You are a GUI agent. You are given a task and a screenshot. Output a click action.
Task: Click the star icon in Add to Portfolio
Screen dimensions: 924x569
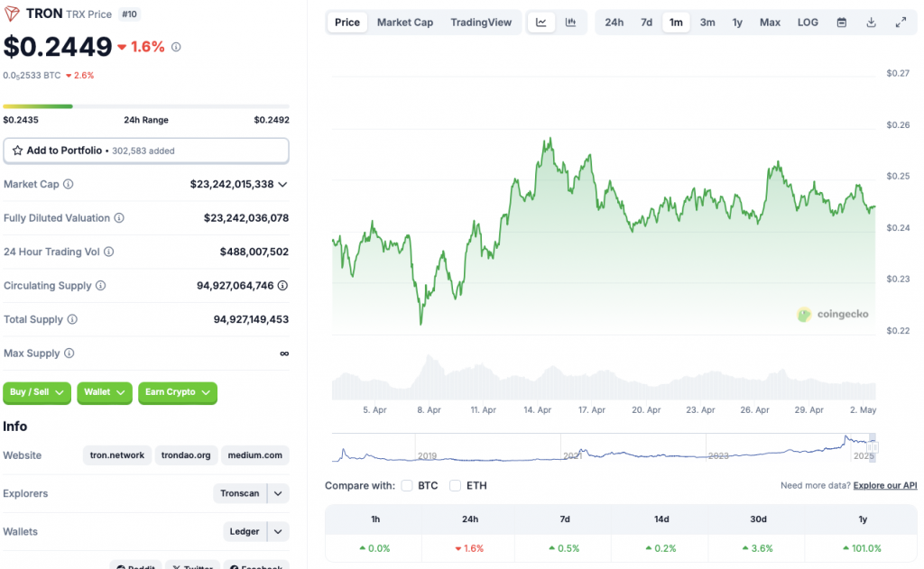pyautogui.click(x=18, y=151)
